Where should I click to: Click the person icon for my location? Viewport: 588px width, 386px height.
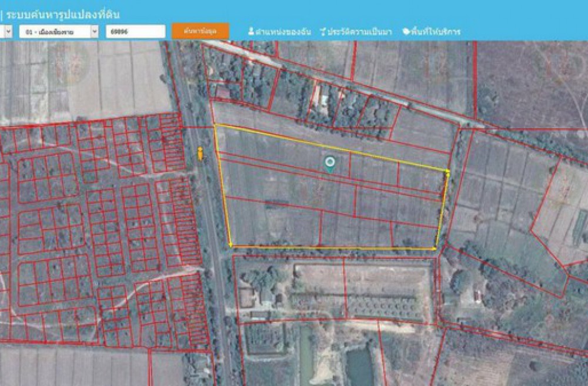(251, 32)
